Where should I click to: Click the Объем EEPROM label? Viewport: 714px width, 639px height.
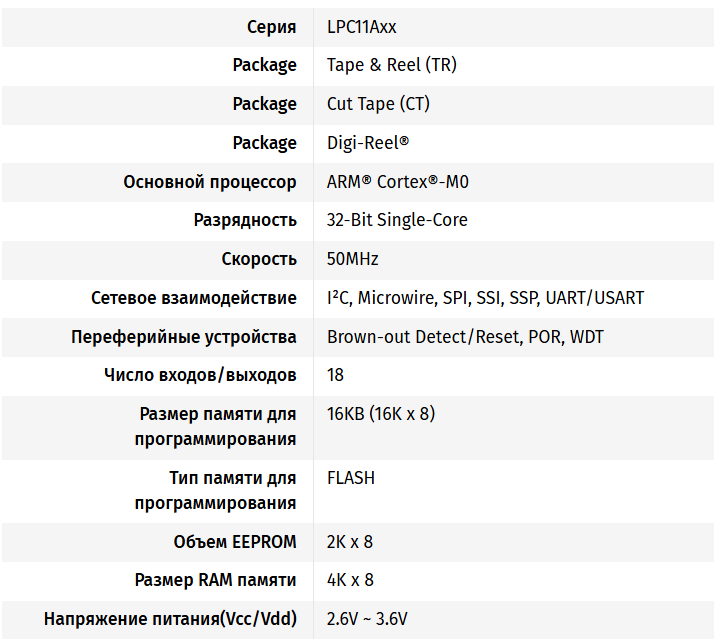point(235,542)
